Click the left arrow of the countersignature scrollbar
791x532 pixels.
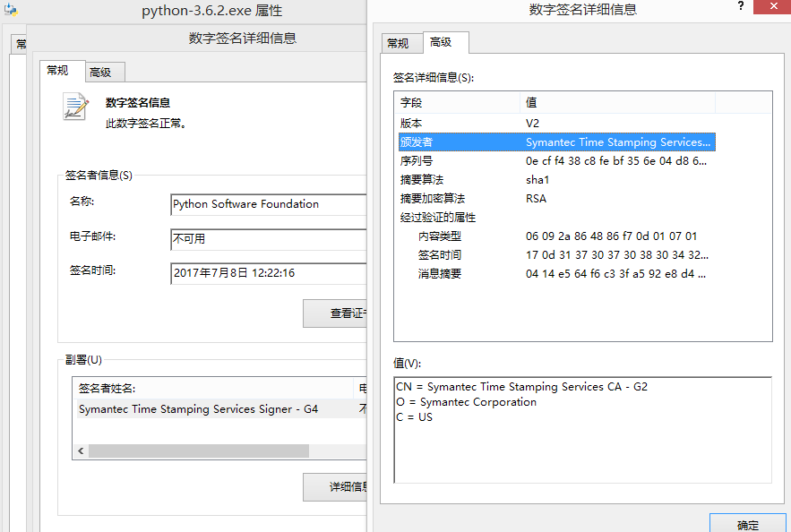click(x=81, y=451)
